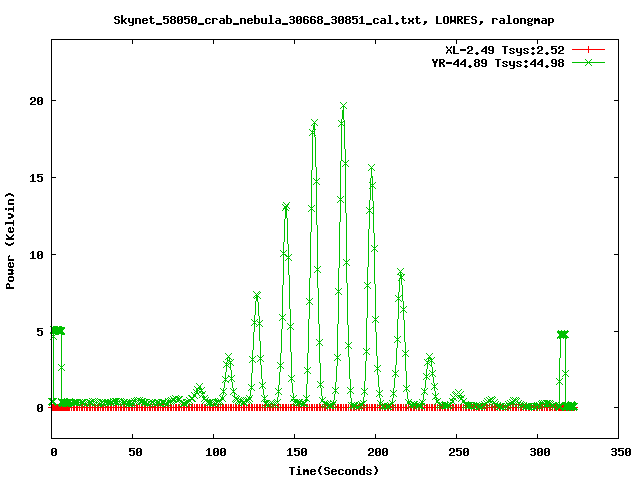This screenshot has width=640, height=480.
Task: Click the calibration pulse plateau near time 0
Action: click(57, 330)
